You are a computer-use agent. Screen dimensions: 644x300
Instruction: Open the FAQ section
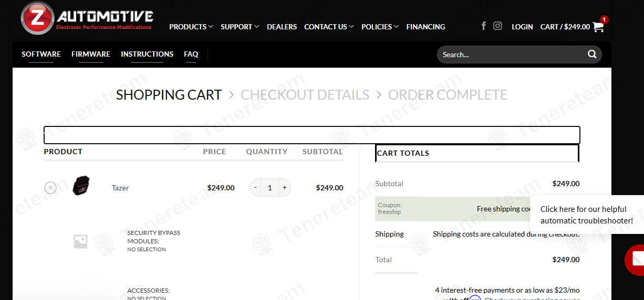pyautogui.click(x=191, y=54)
